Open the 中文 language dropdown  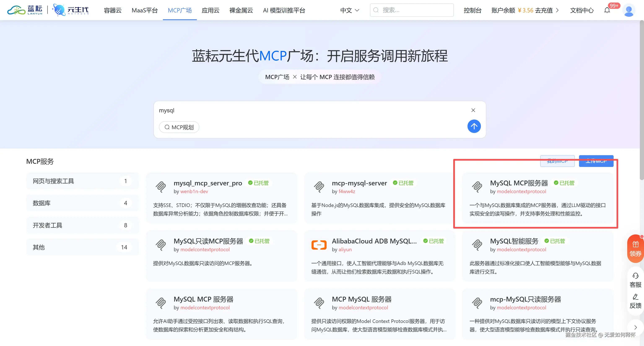pos(349,10)
